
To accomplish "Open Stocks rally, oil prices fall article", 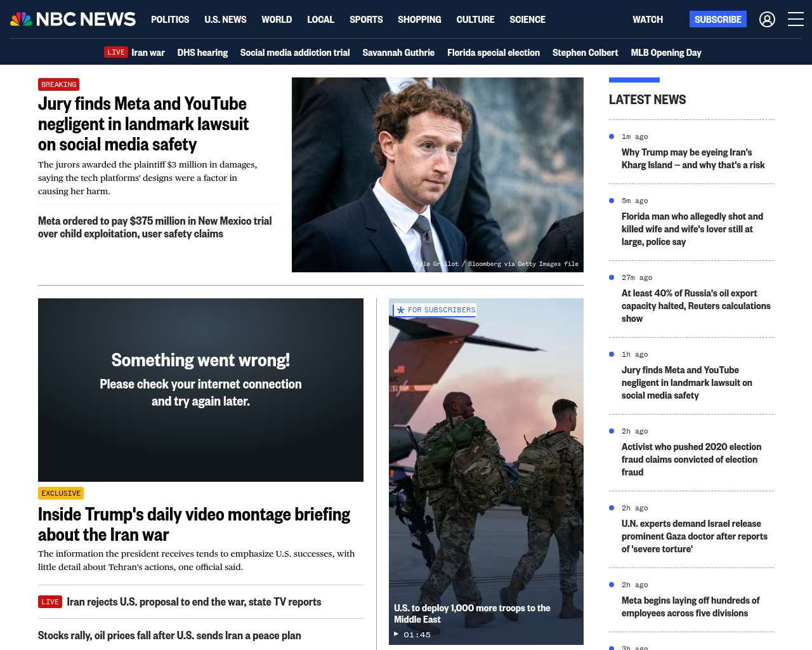I will pyautogui.click(x=169, y=635).
